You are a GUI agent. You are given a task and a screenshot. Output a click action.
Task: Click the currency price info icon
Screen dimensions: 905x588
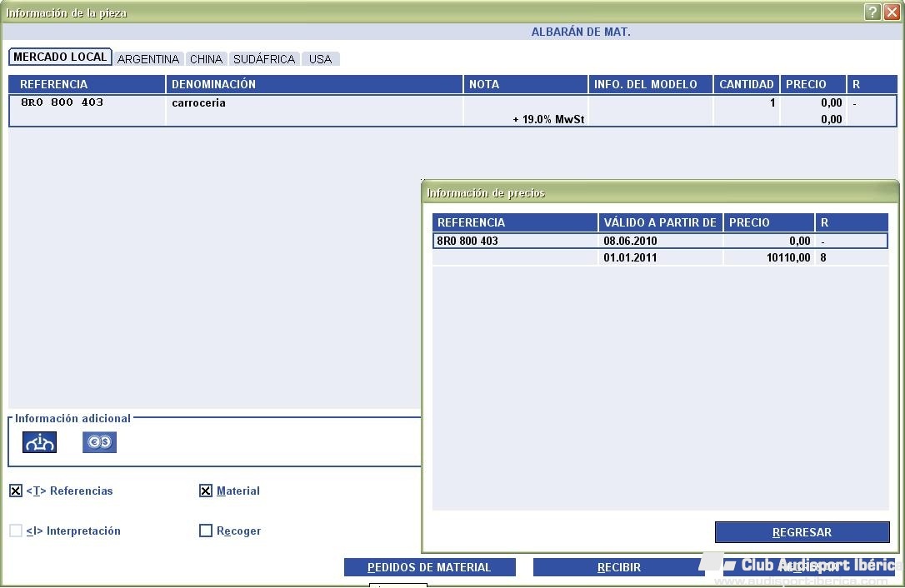[99, 442]
